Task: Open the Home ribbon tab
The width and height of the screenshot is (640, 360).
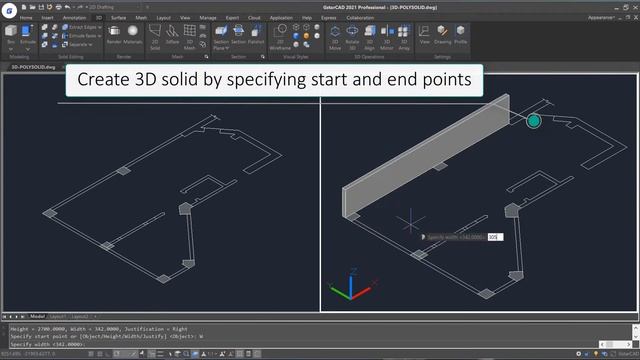Action: point(26,18)
